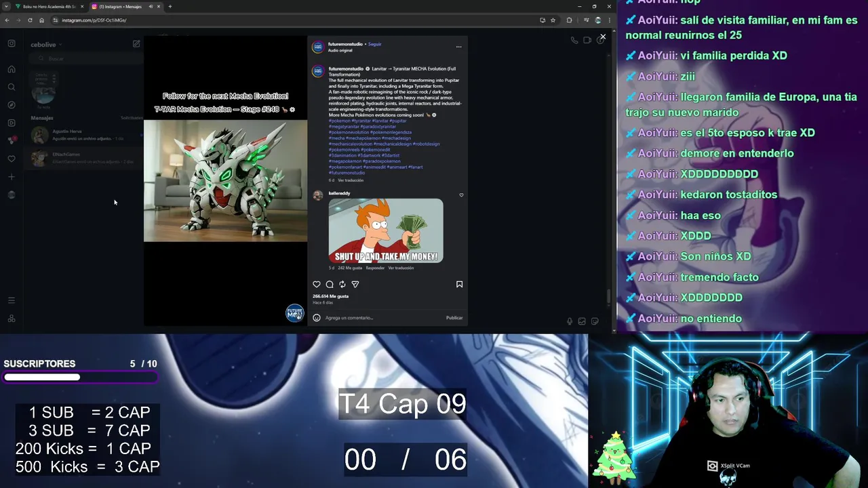Go to Instagram Home via house icon

pos(12,69)
